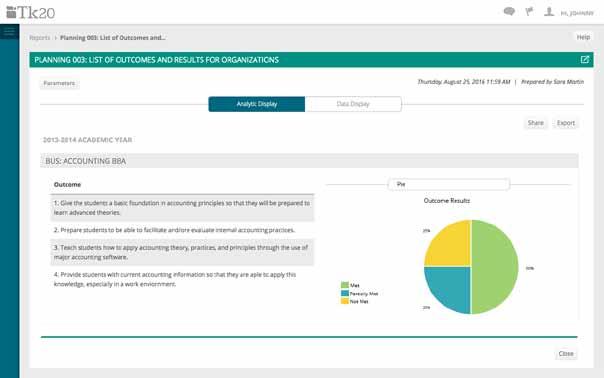Click the Hi, Johnny user name

click(577, 13)
